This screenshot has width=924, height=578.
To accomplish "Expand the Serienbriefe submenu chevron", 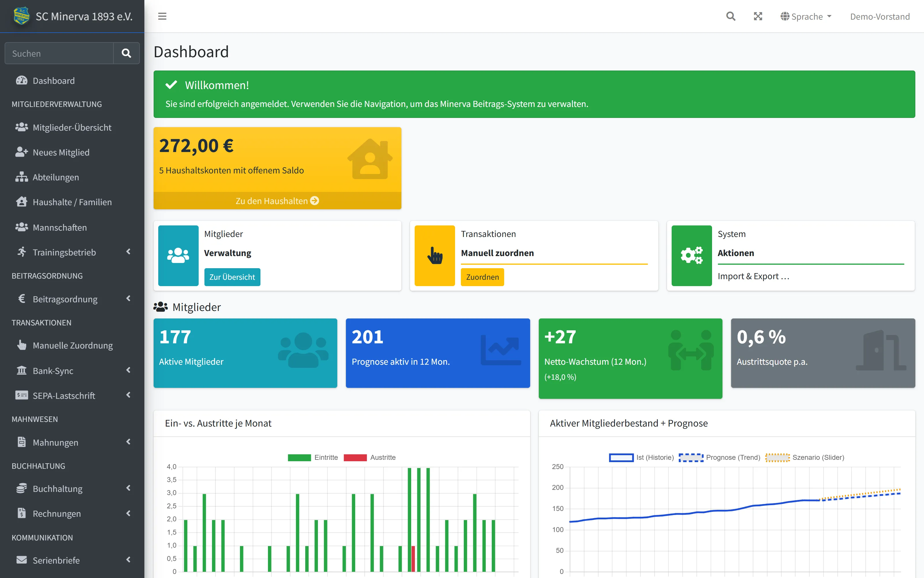I will tap(129, 559).
